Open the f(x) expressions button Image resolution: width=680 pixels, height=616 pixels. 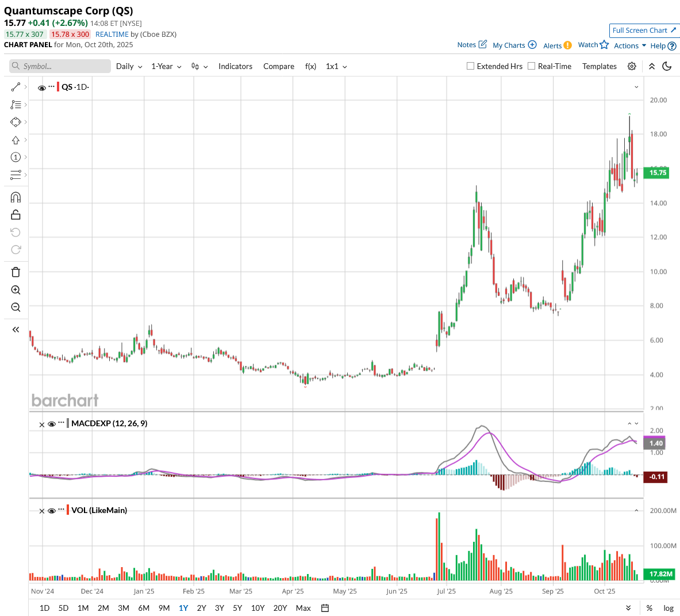(x=310, y=66)
